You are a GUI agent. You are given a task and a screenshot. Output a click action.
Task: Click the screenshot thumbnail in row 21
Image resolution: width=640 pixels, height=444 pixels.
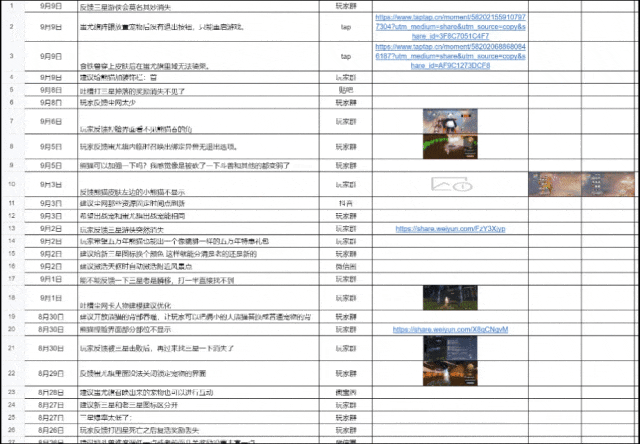pyautogui.click(x=450, y=348)
